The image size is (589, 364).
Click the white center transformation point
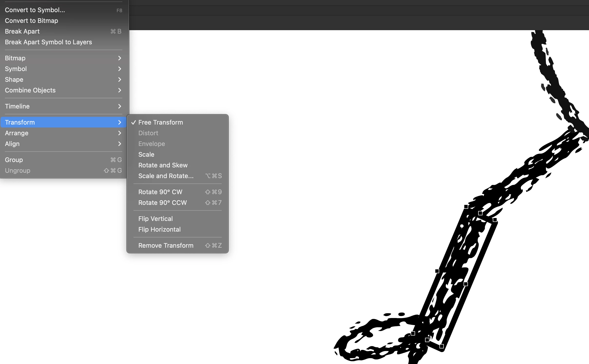click(x=462, y=226)
